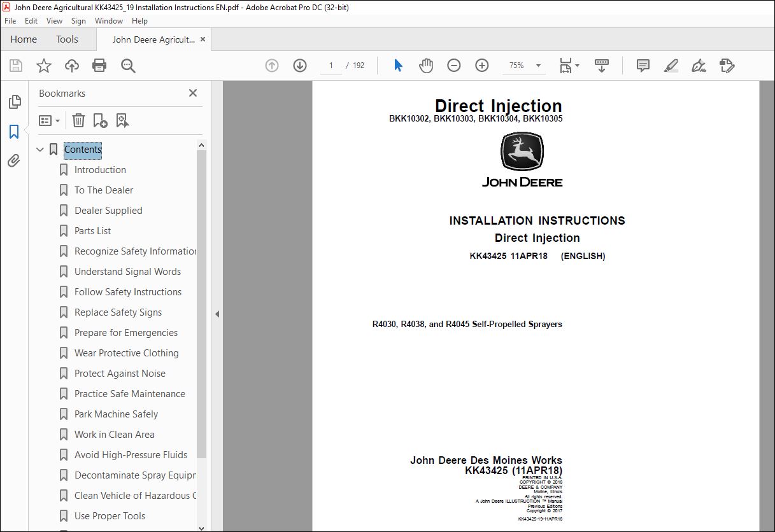Image resolution: width=775 pixels, height=532 pixels.
Task: Close the John Deere document tab
Action: (203, 39)
